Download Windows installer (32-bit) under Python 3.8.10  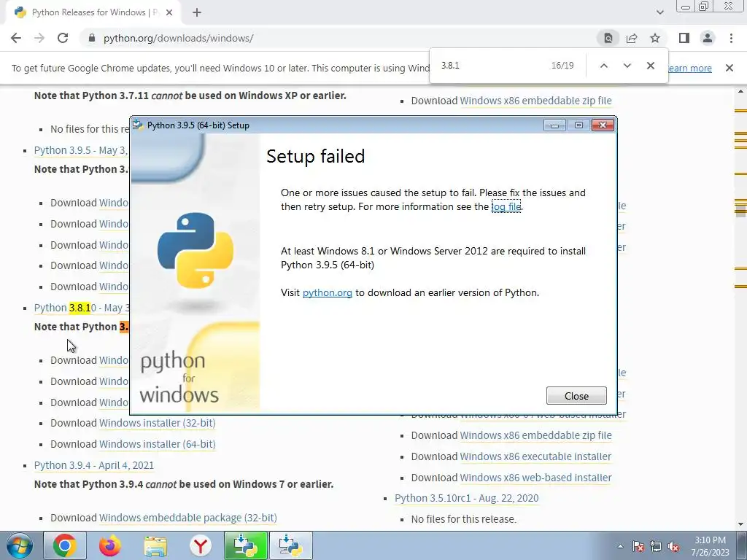[158, 423]
